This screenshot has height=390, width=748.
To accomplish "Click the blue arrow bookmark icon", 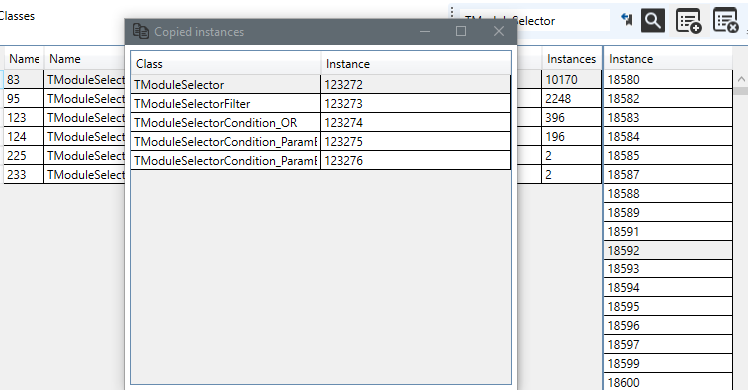I will (627, 20).
